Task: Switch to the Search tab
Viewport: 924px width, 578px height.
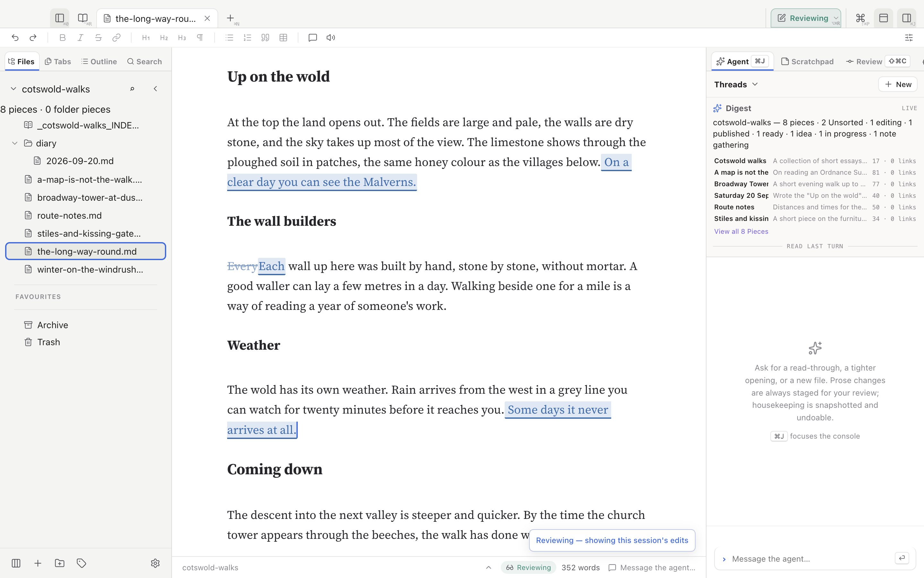Action: point(145,62)
